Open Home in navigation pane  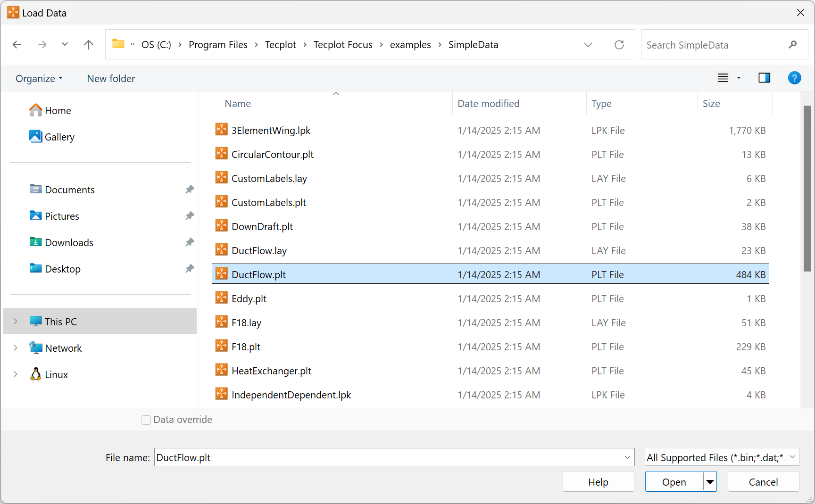(50, 110)
